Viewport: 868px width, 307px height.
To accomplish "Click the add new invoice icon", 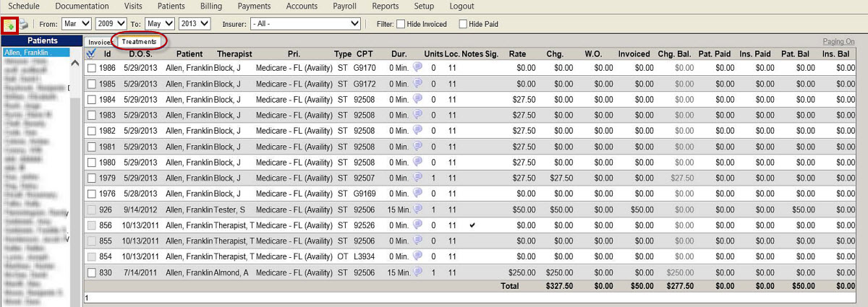I will pos(9,25).
